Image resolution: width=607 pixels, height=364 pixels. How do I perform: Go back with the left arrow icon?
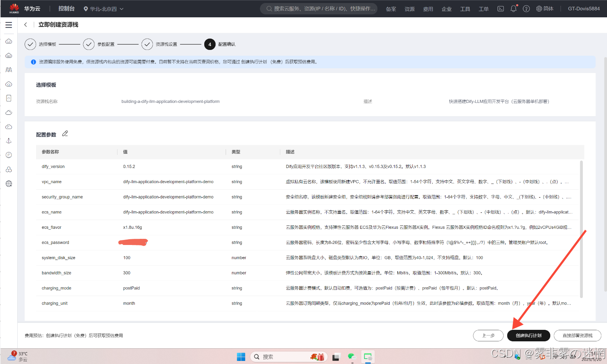click(x=26, y=25)
